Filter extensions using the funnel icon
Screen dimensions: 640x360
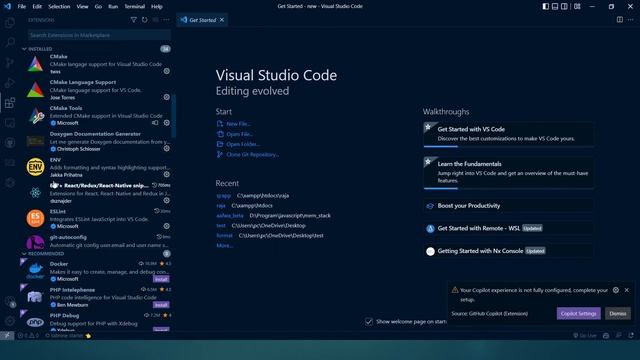133,20
